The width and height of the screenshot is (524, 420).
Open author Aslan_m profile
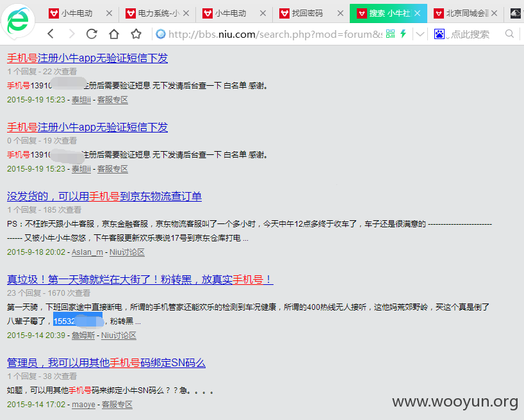pyautogui.click(x=87, y=252)
